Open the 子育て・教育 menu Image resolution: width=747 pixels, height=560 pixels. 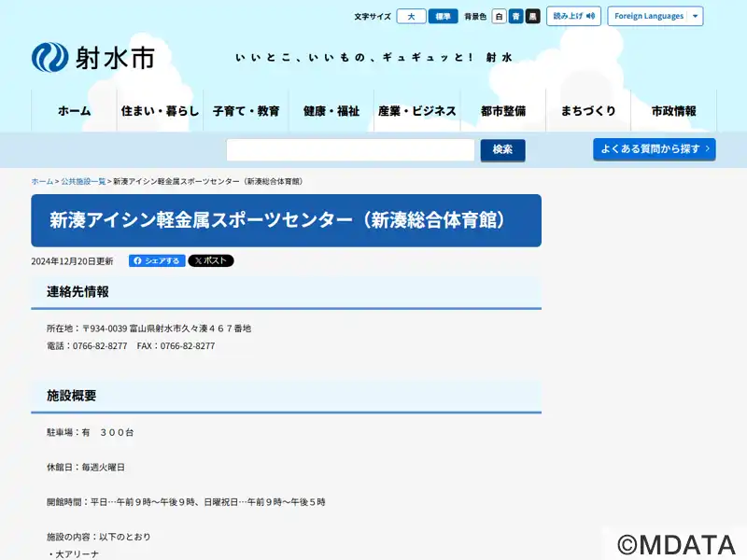tap(246, 110)
